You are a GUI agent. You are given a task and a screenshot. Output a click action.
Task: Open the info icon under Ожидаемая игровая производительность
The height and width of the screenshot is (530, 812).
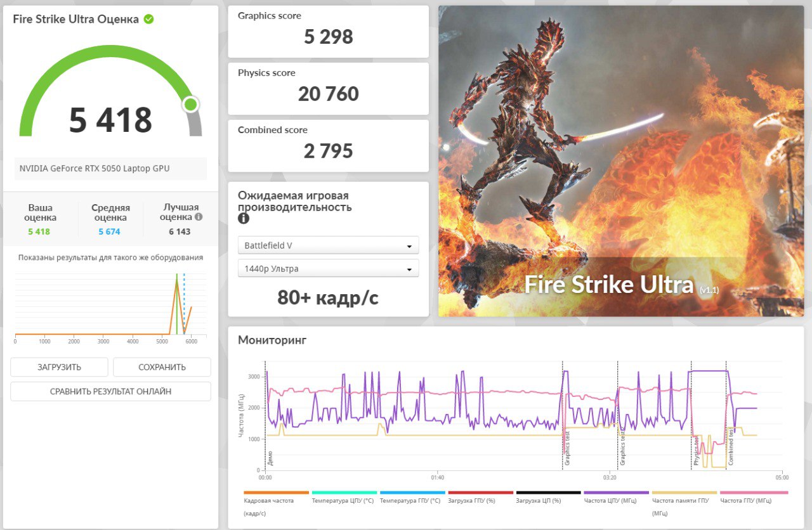244,219
